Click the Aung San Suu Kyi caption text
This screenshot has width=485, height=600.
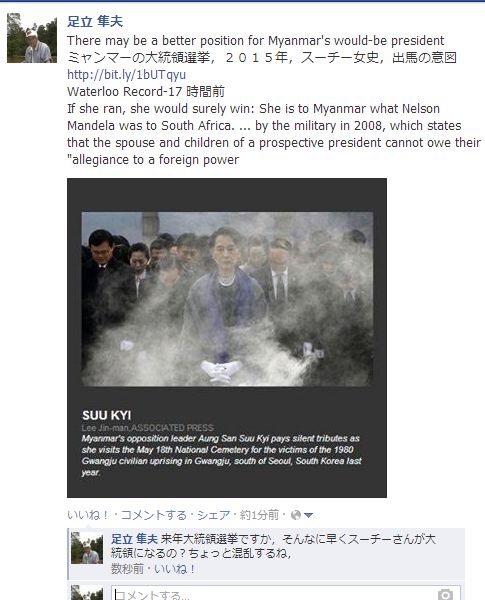click(221, 455)
